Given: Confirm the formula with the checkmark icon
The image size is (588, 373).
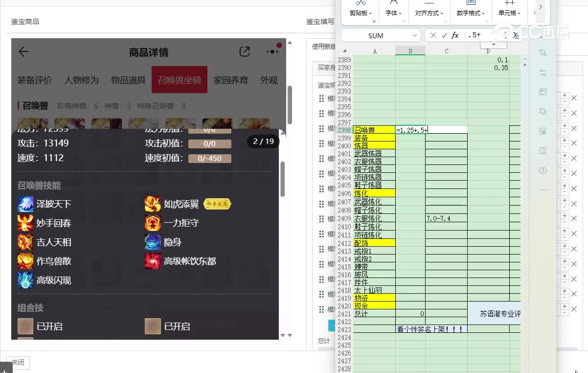Looking at the screenshot, I should pos(444,35).
